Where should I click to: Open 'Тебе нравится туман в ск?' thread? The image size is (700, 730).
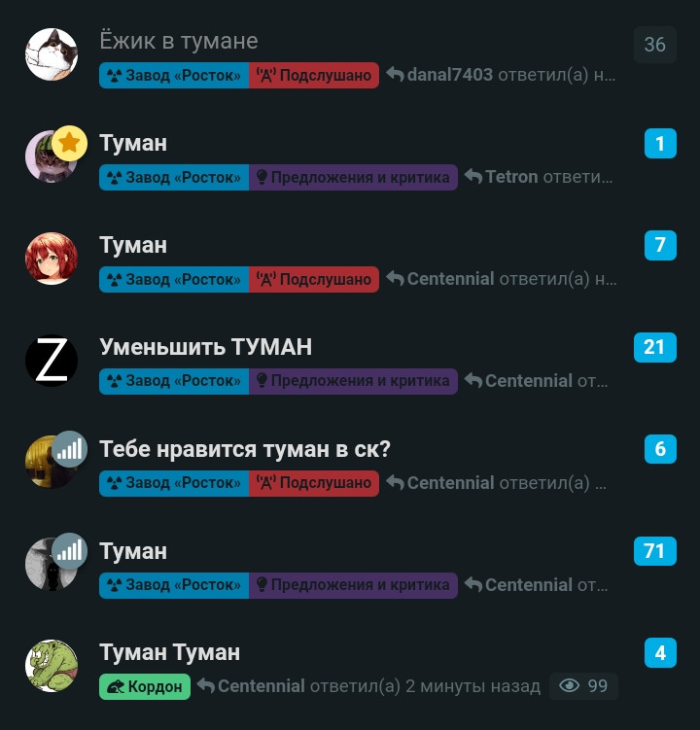click(244, 449)
